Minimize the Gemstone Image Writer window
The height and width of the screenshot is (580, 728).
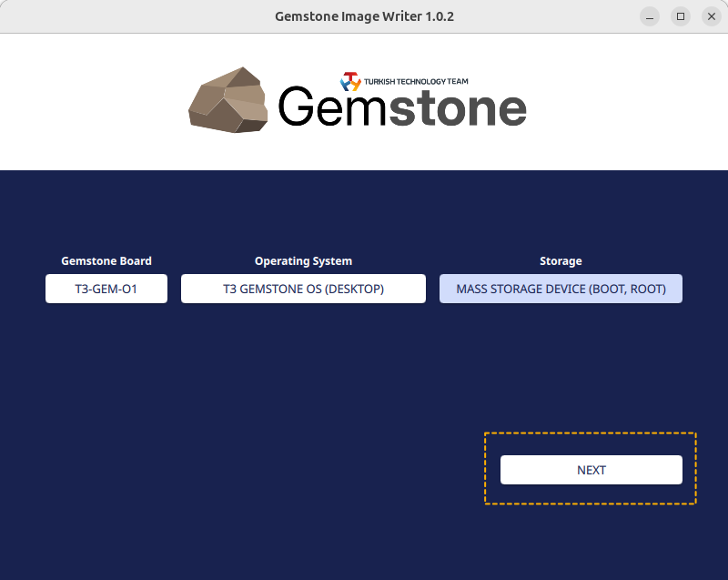point(650,16)
